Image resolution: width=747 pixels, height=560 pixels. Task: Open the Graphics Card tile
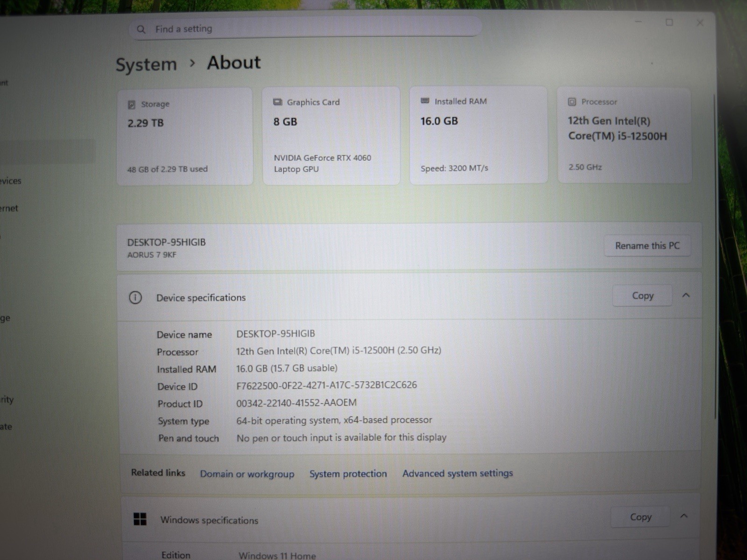[331, 136]
